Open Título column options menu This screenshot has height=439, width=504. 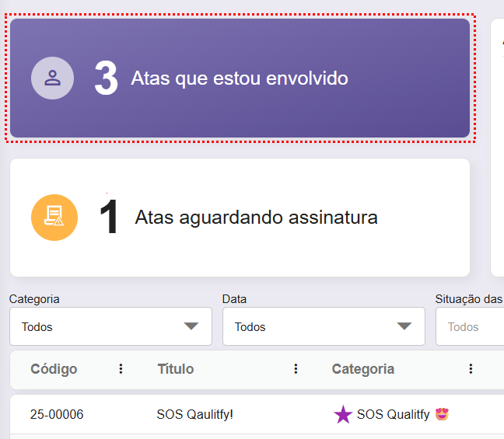296,369
